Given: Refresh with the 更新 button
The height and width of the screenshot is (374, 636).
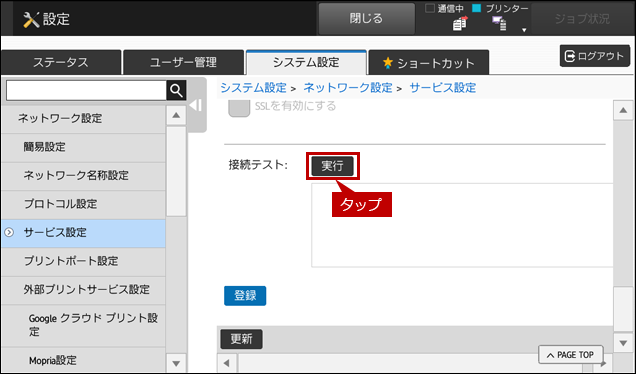Looking at the screenshot, I should [241, 339].
